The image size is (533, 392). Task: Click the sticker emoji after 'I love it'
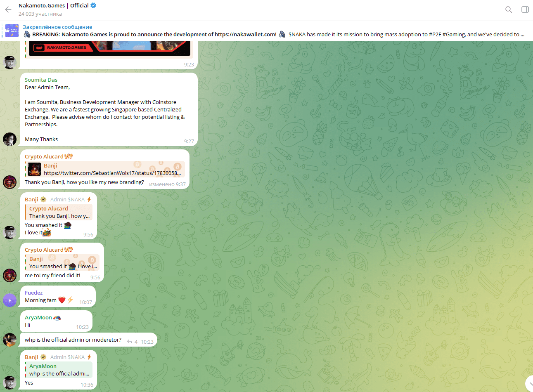coord(47,233)
